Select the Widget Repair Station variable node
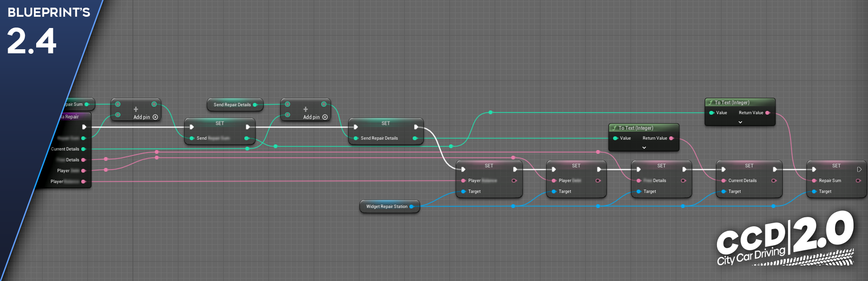This screenshot has width=868, height=281. coord(387,206)
